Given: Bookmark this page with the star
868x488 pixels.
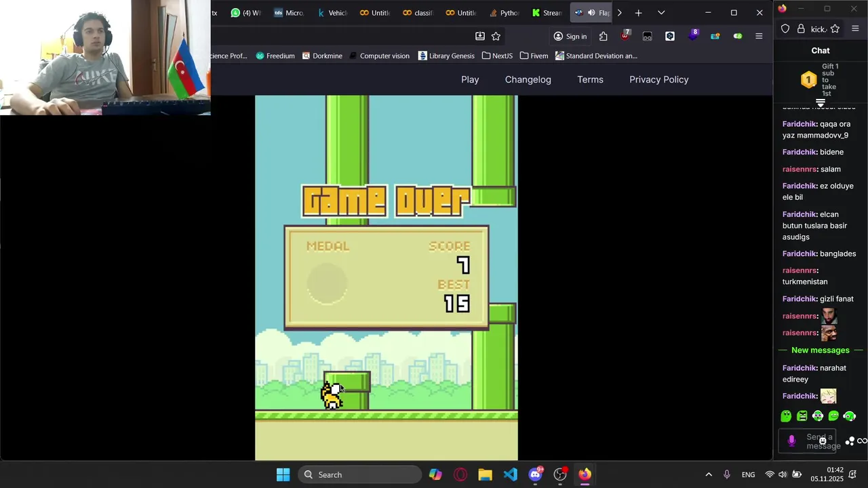Looking at the screenshot, I should pos(496,36).
